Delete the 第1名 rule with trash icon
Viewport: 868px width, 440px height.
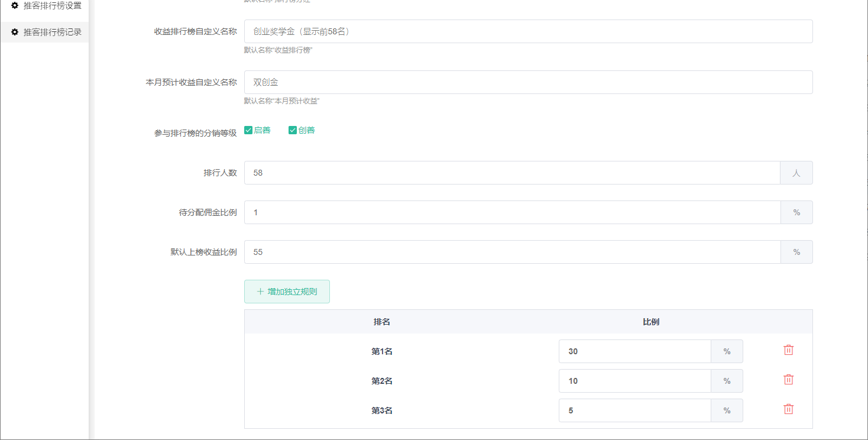pyautogui.click(x=788, y=350)
